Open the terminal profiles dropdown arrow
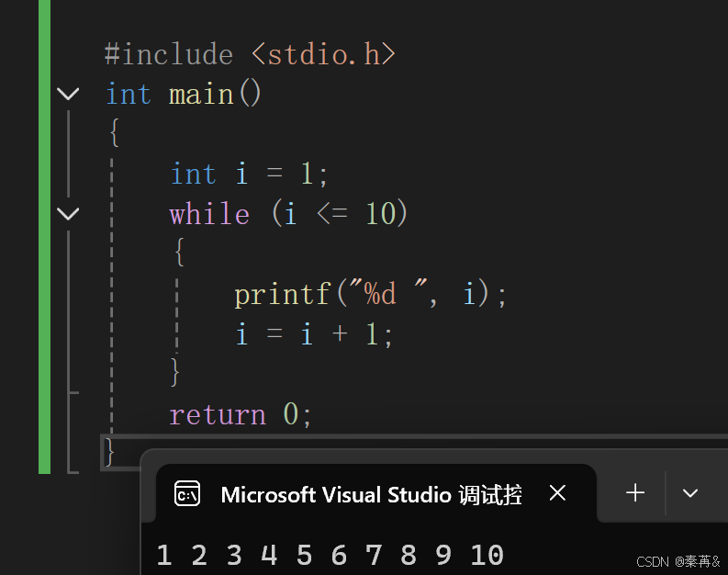Image resolution: width=728 pixels, height=575 pixels. pyautogui.click(x=690, y=493)
